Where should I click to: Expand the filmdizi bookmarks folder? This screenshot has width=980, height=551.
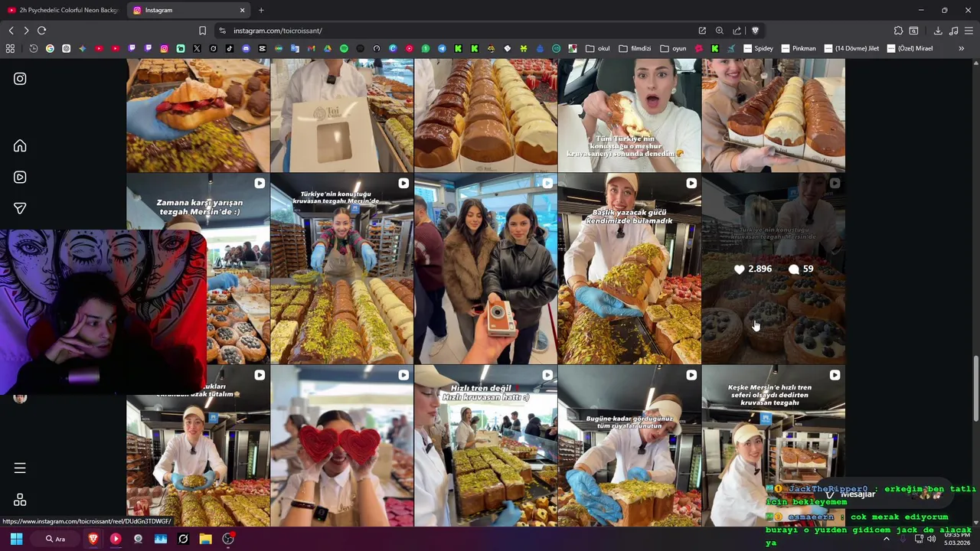[x=635, y=48]
